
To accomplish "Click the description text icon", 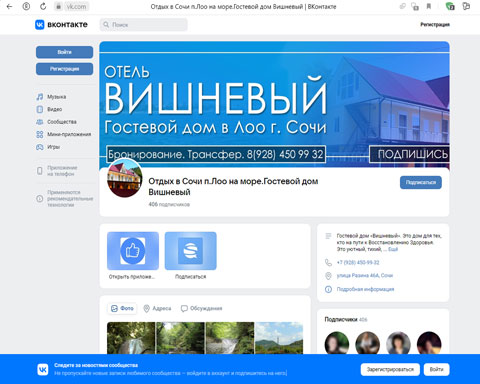I will click(328, 236).
